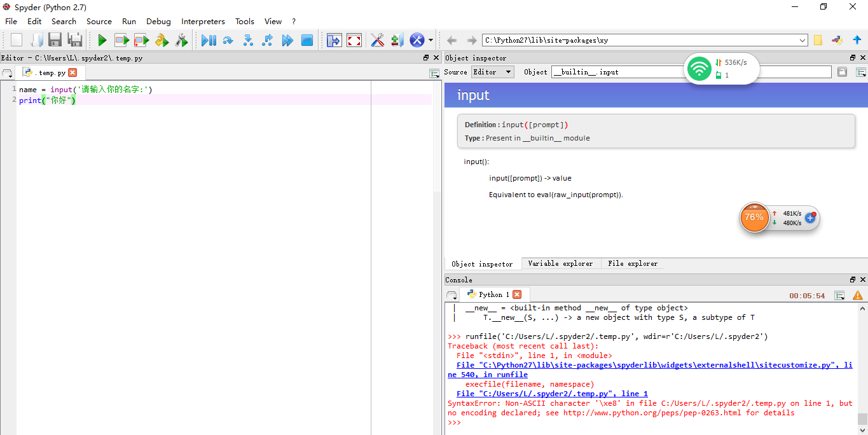Viewport: 868px width, 435px height.
Task: Toggle the Object inspector lock icon
Action: (842, 72)
